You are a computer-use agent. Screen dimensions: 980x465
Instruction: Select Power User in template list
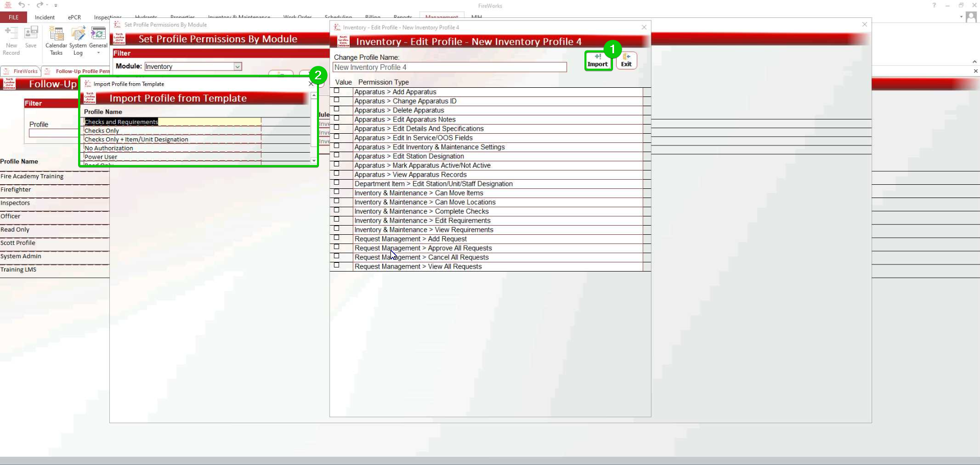(101, 157)
